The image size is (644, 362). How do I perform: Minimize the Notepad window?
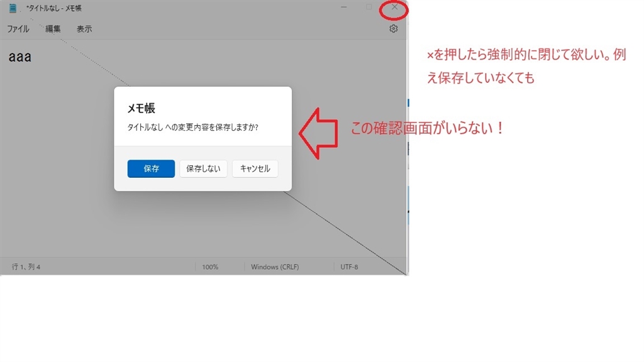pos(344,7)
